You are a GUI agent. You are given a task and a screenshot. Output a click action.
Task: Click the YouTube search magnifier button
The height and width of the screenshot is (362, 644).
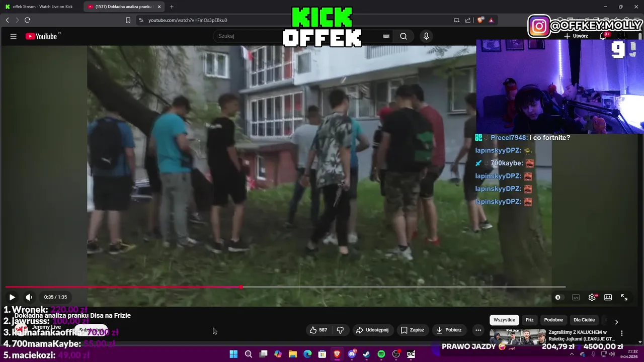coord(404,36)
